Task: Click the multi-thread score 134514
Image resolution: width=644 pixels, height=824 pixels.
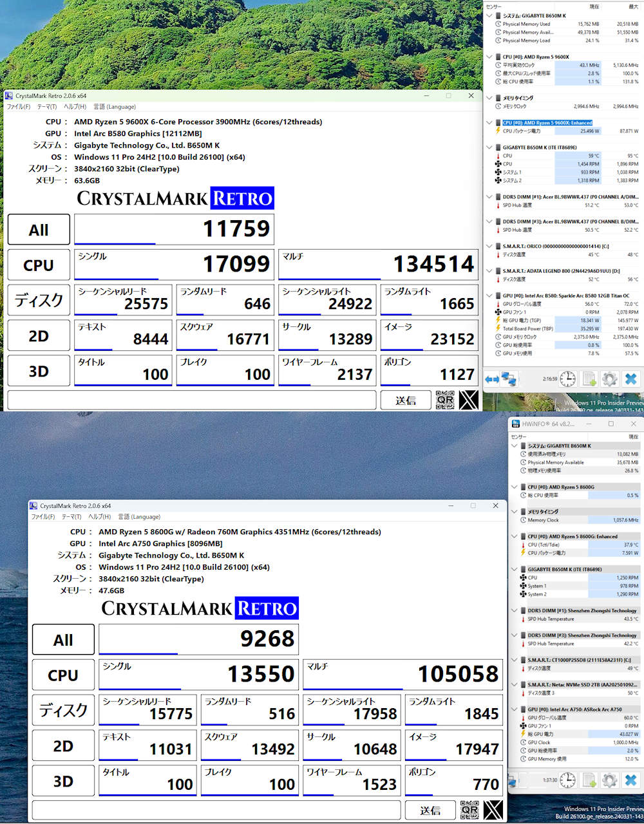Action: tap(434, 264)
